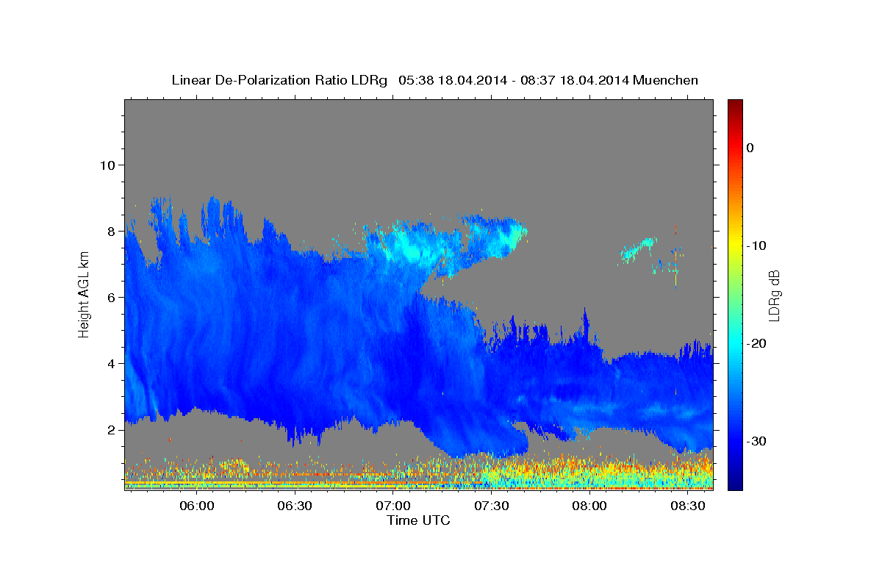Viewport: 882px width, 588px height.
Task: Click the 'Time UTC' axis title
Action: (x=418, y=520)
